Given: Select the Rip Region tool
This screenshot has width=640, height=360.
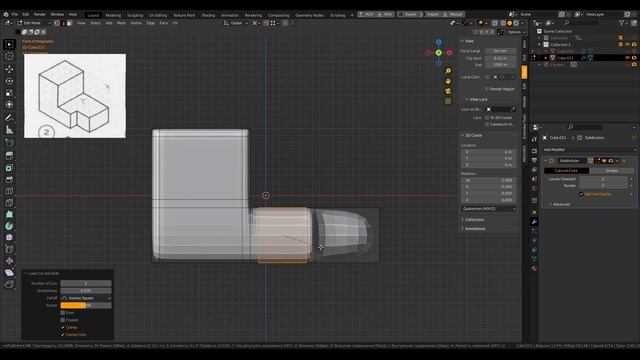Looking at the screenshot, I should (9, 284).
